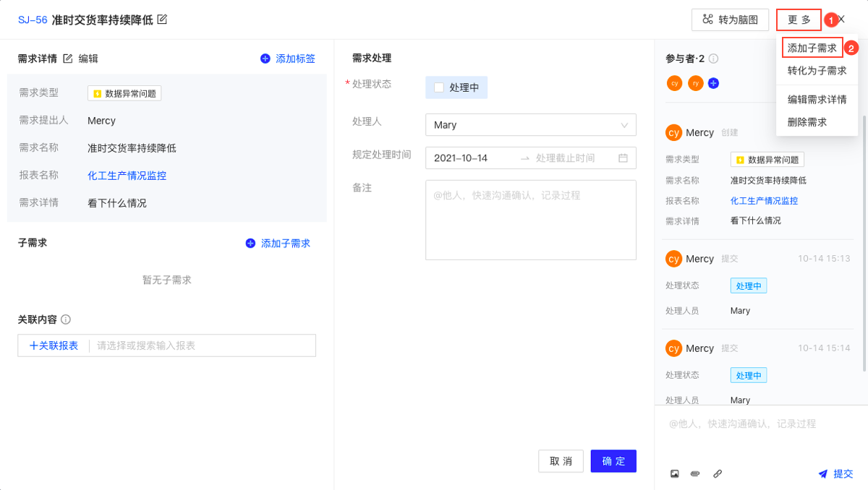Click the edit pencil icon beside the title
868x490 pixels.
162,20
